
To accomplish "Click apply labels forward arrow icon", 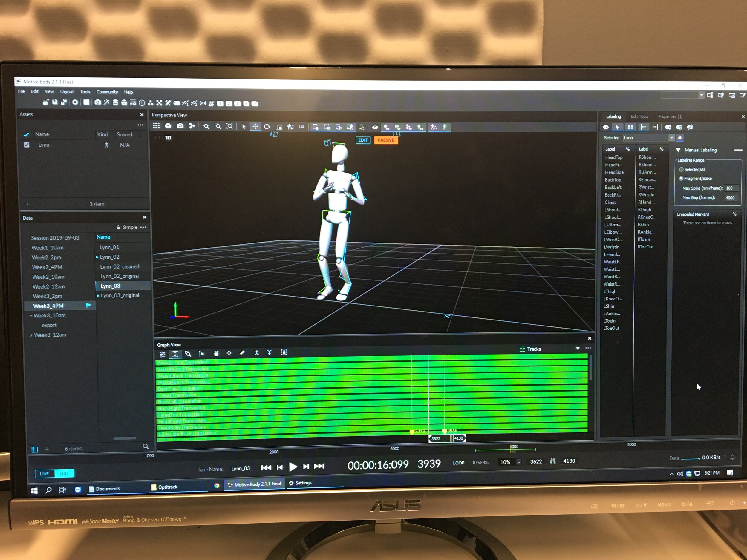I will 655,127.
